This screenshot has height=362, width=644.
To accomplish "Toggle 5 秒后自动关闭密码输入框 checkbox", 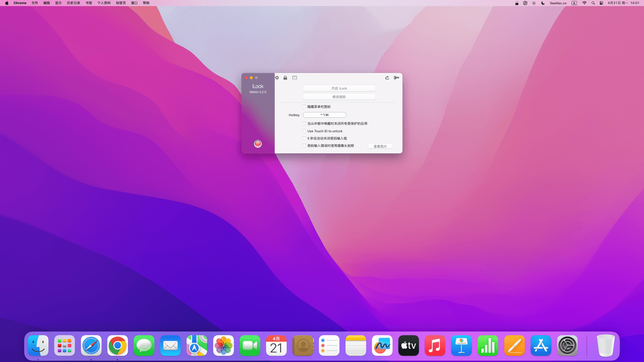I will click(304, 138).
